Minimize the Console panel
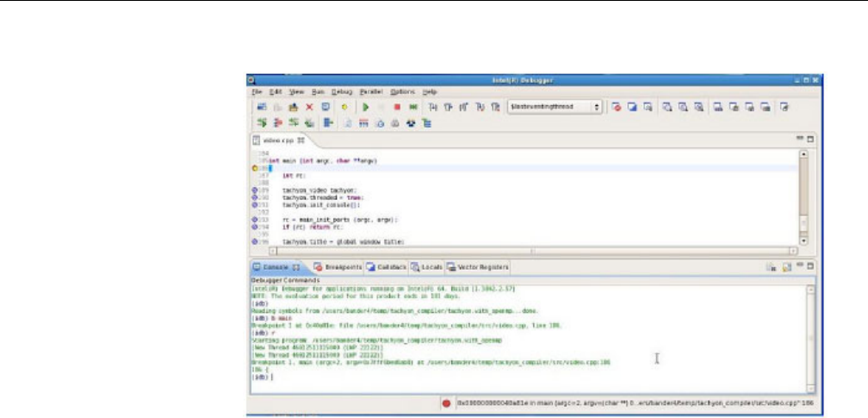Image resolution: width=868 pixels, height=418 pixels. pos(801,265)
